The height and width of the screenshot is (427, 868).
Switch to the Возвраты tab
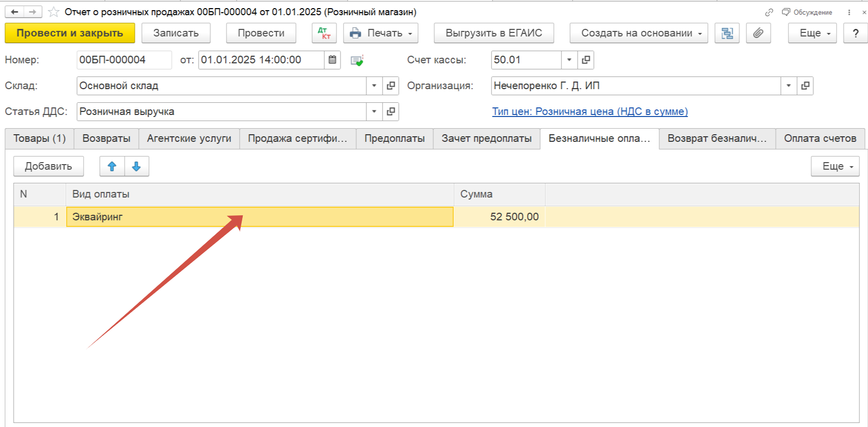coord(106,138)
